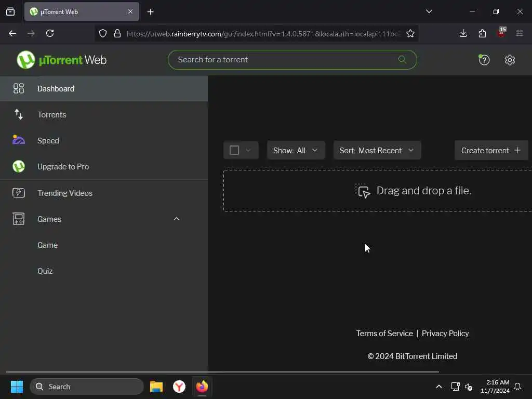Reload the current page
Image resolution: width=532 pixels, height=399 pixels.
point(50,33)
